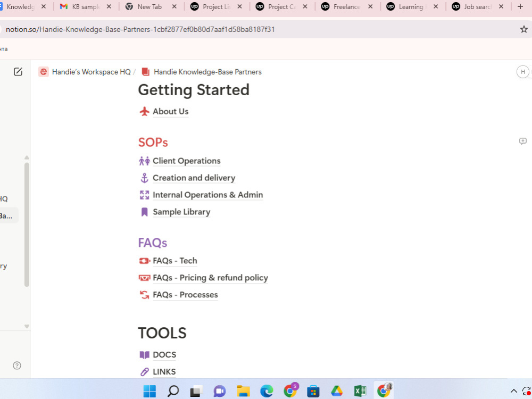Open FAQs - Pricing & refund policy

point(210,278)
